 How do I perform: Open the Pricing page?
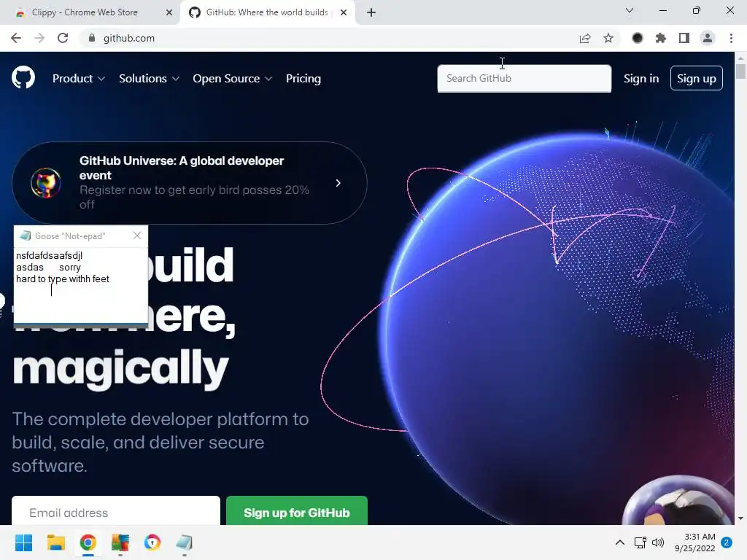(303, 79)
